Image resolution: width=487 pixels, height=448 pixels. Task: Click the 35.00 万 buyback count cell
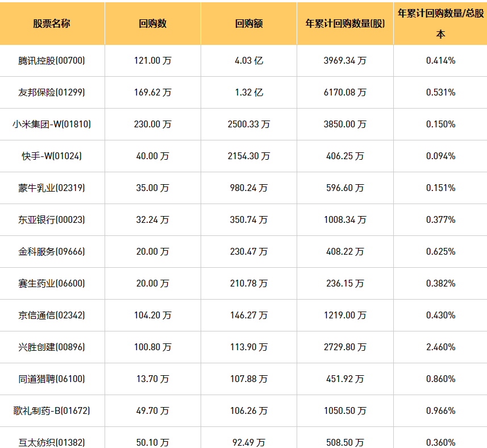pyautogui.click(x=152, y=188)
